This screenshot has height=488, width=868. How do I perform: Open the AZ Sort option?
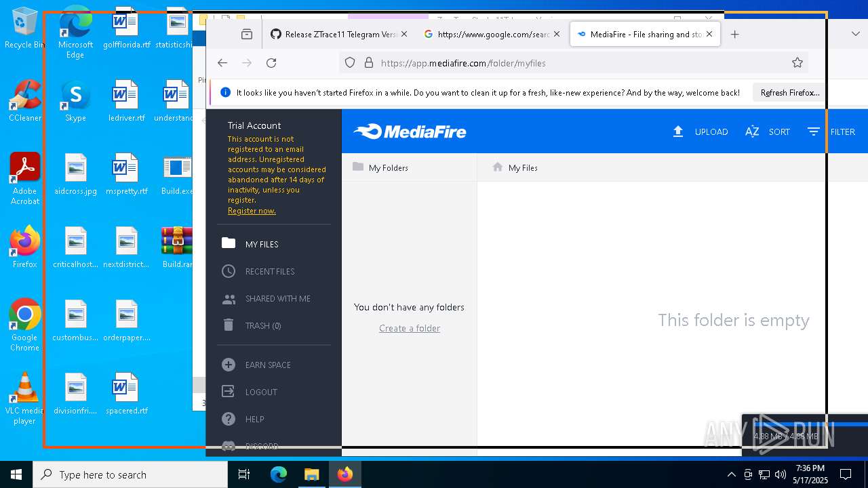(768, 131)
